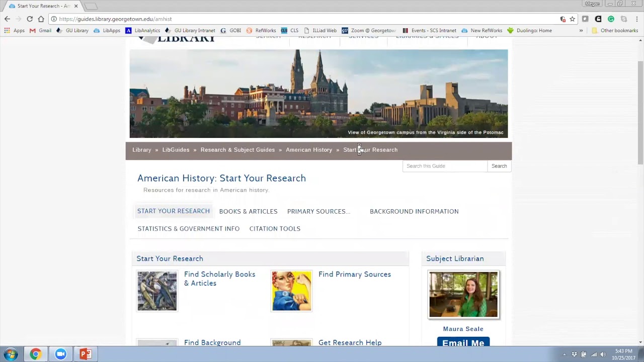The width and height of the screenshot is (644, 362).
Task: Click in the Search this Guide field
Action: point(445,166)
